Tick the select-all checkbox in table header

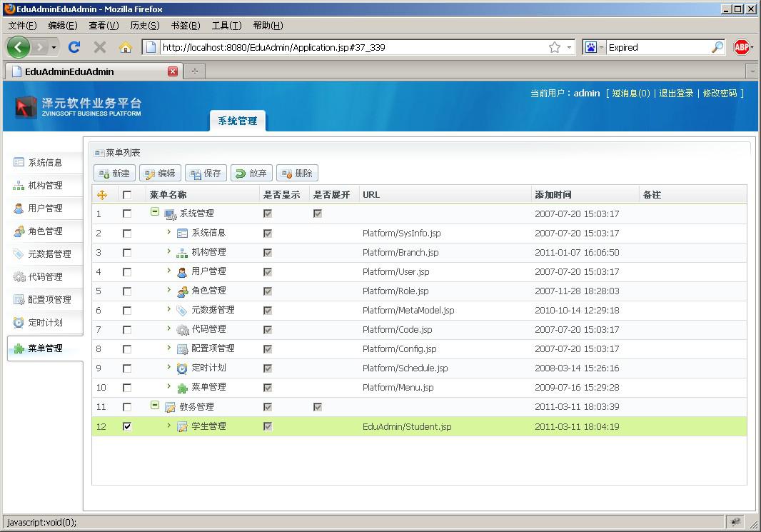(127, 195)
